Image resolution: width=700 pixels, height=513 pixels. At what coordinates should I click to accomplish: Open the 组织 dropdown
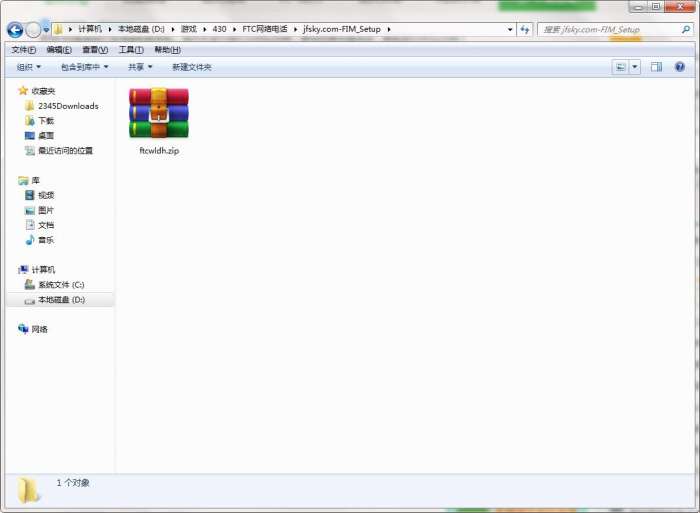(29, 67)
